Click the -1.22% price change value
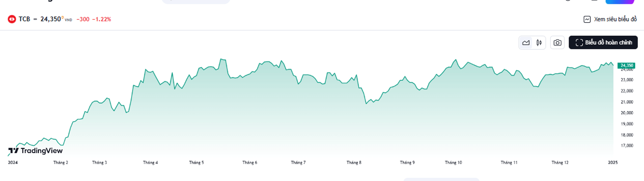The height and width of the screenshot is (181, 644). tap(102, 19)
